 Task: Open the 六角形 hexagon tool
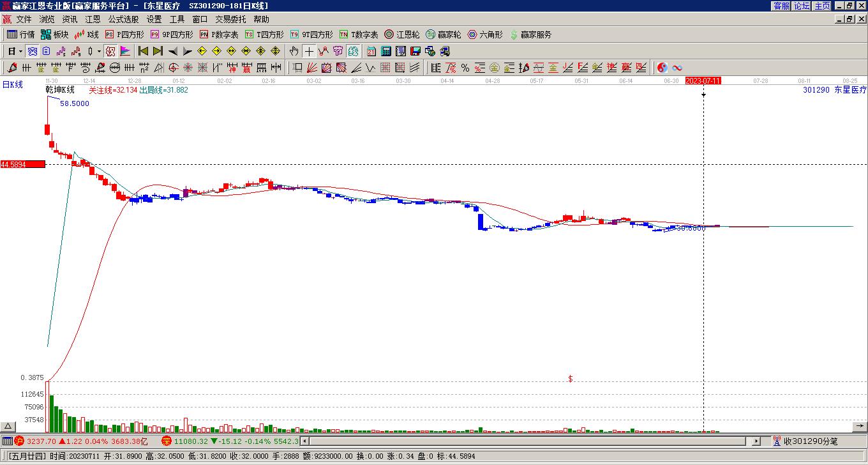pos(485,34)
